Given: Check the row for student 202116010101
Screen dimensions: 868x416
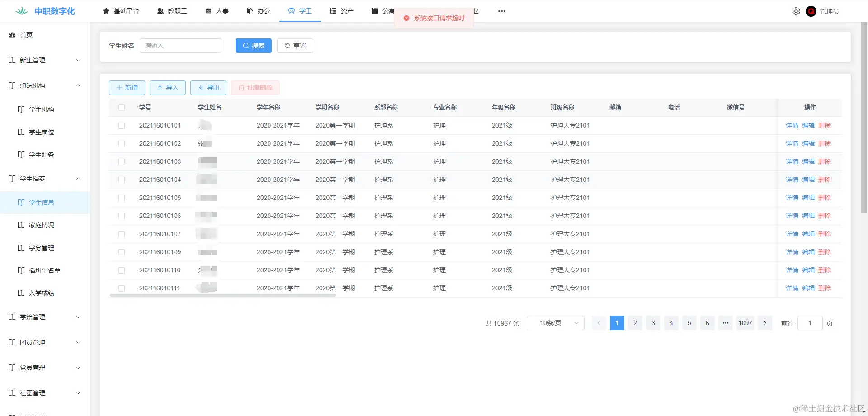Looking at the screenshot, I should tap(122, 126).
